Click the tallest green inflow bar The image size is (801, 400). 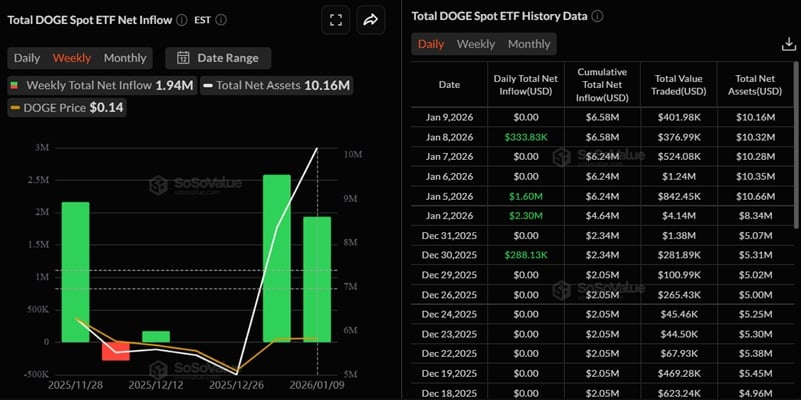pyautogui.click(x=277, y=258)
